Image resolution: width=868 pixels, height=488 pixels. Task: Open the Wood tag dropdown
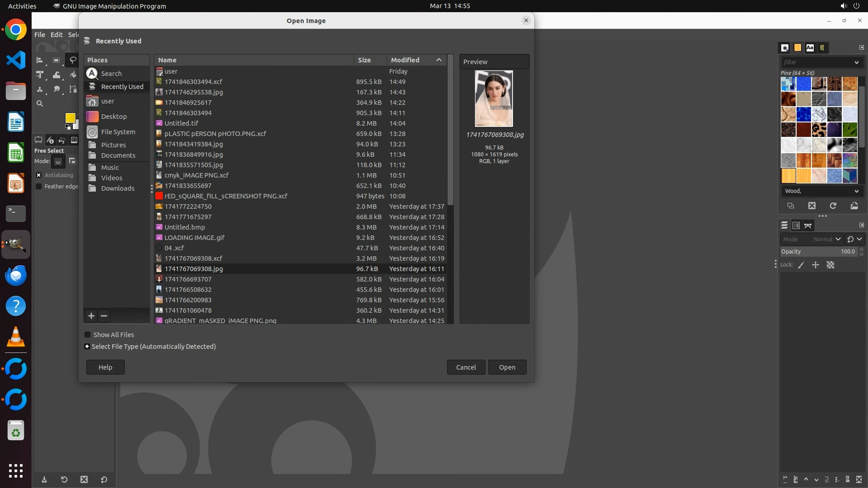pos(856,191)
